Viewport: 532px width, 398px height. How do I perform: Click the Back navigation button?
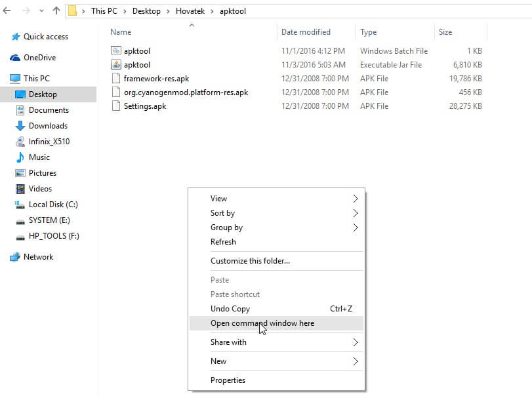(x=8, y=10)
